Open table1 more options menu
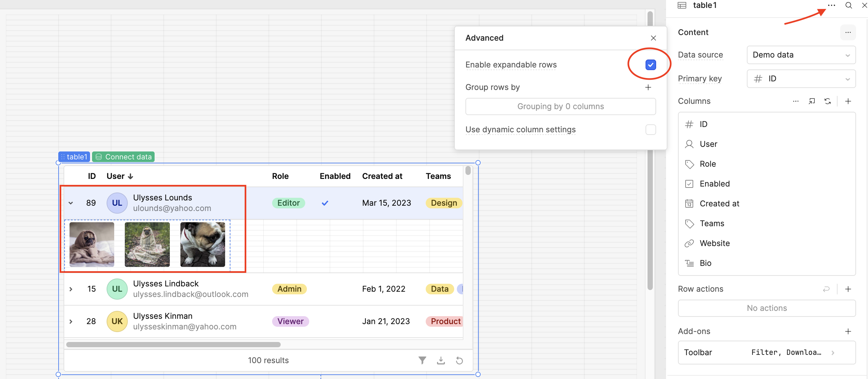 point(831,5)
